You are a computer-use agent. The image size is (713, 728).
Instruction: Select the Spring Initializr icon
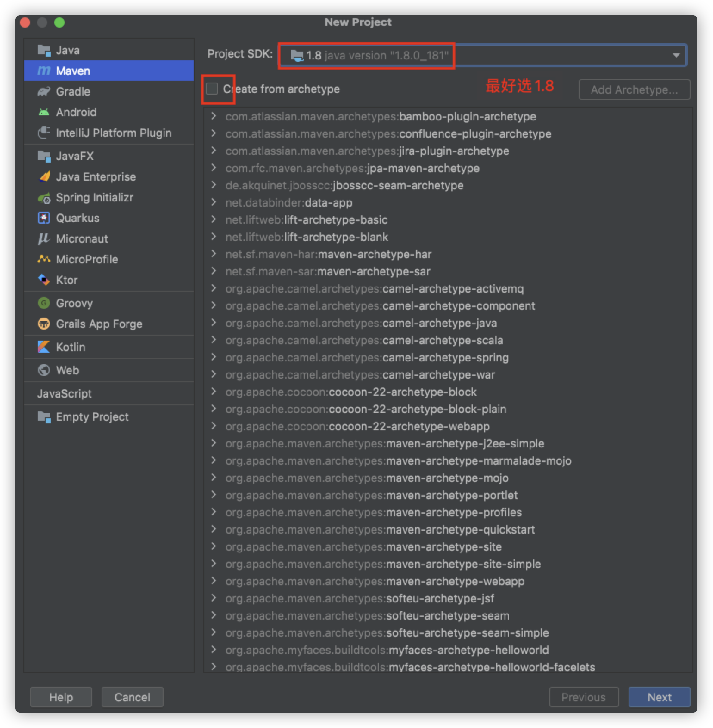pyautogui.click(x=44, y=198)
